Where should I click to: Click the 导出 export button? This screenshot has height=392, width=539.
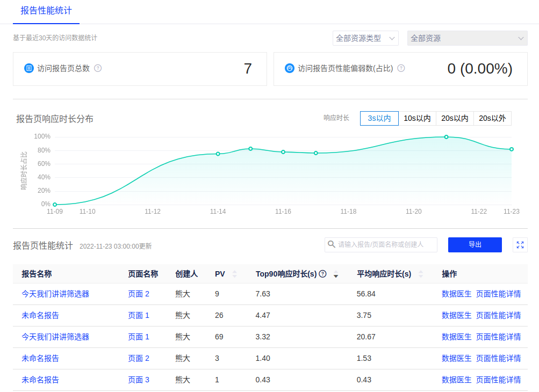coord(475,245)
